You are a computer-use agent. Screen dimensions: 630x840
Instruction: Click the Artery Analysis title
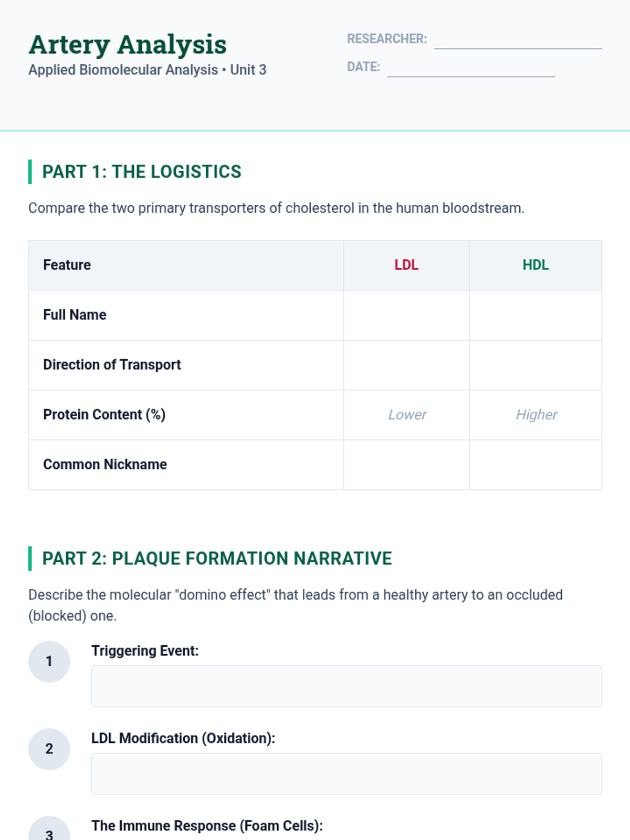point(128,45)
